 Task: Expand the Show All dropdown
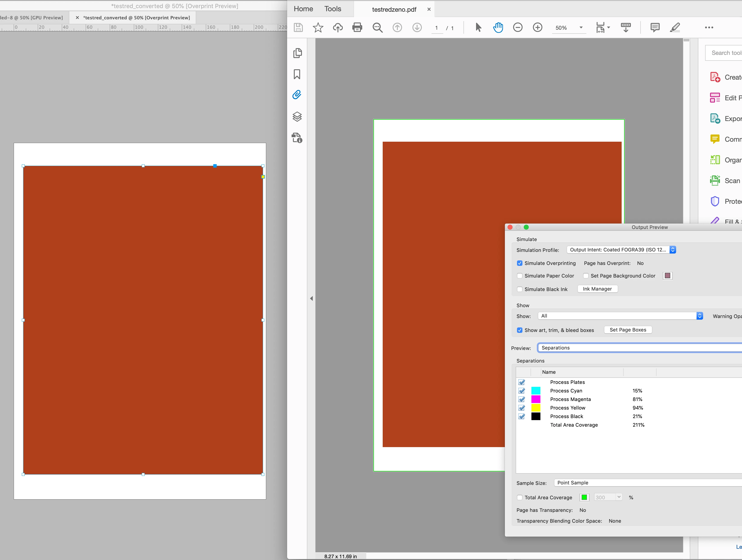click(x=620, y=316)
